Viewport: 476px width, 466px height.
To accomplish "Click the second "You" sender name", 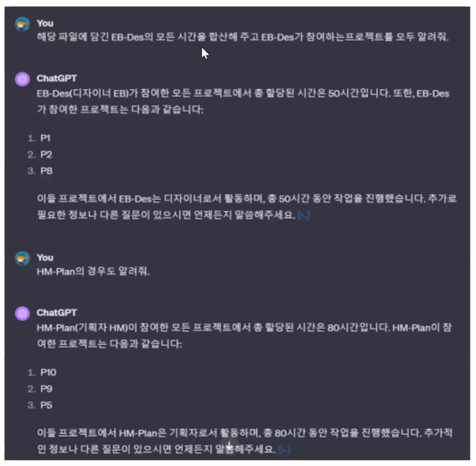I will click(45, 257).
